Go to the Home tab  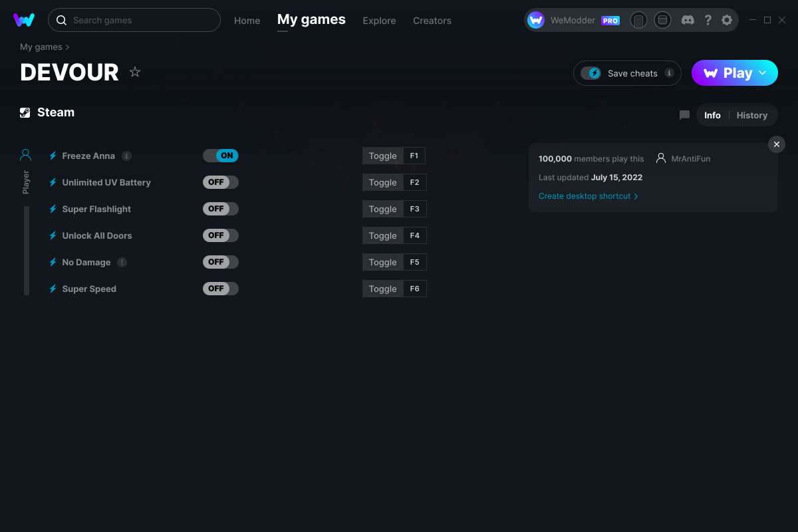point(247,21)
